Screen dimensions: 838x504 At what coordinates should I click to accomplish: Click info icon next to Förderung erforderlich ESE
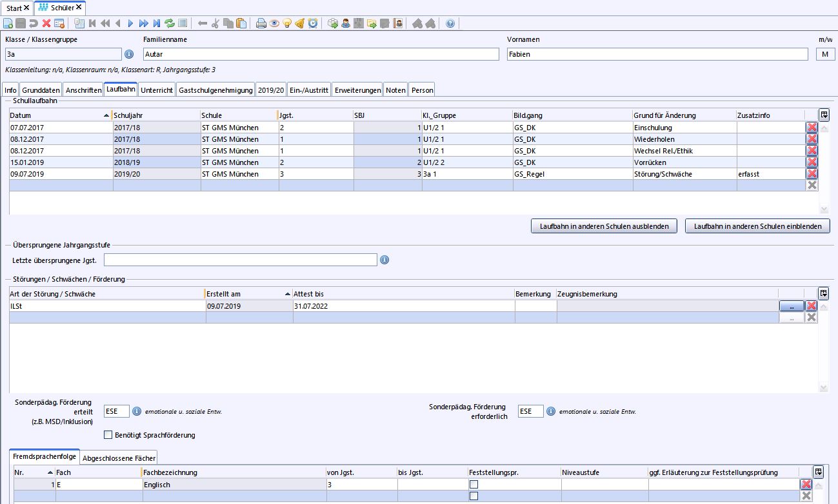550,411
